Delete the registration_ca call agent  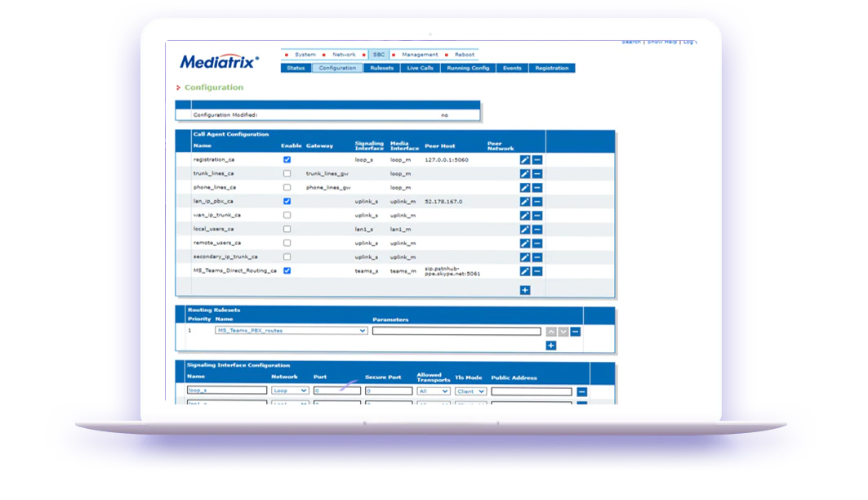click(537, 160)
